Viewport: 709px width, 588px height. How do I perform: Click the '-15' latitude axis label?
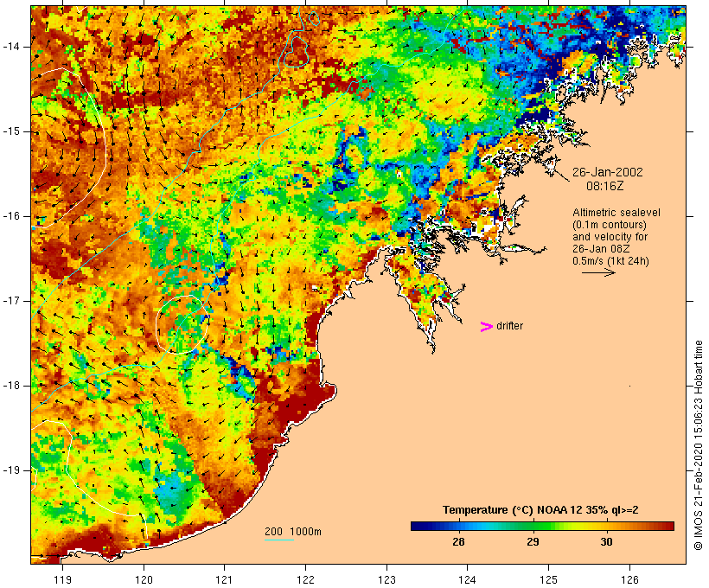[11, 131]
